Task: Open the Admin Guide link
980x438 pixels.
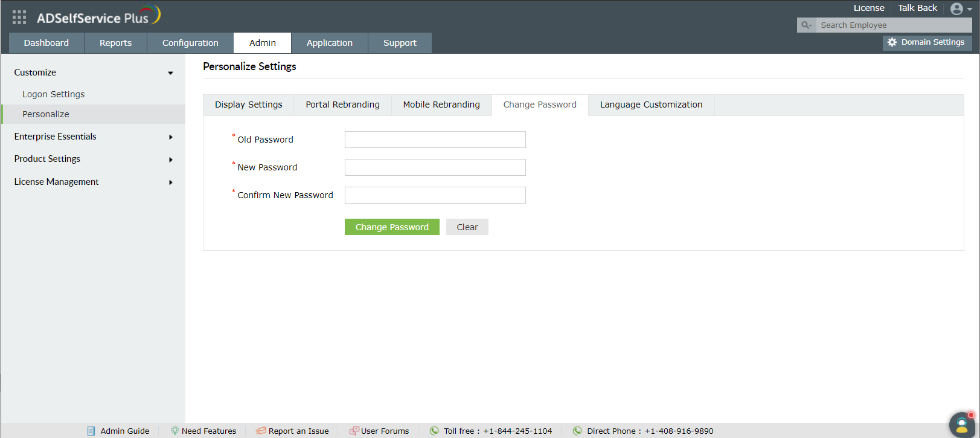Action: [x=125, y=431]
